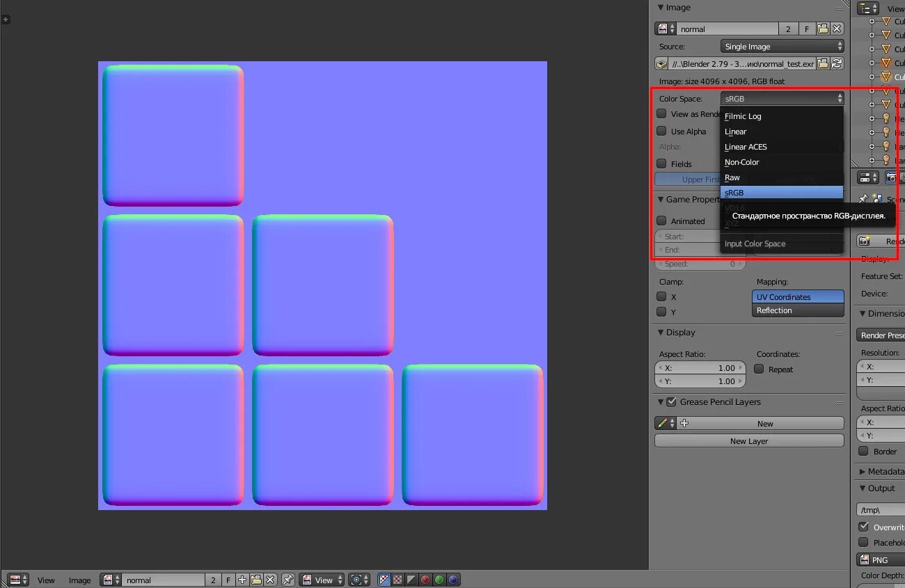Screen dimensions: 905x588
Task: Open grease pencil datablock browser with pencil icon
Action: [666, 423]
